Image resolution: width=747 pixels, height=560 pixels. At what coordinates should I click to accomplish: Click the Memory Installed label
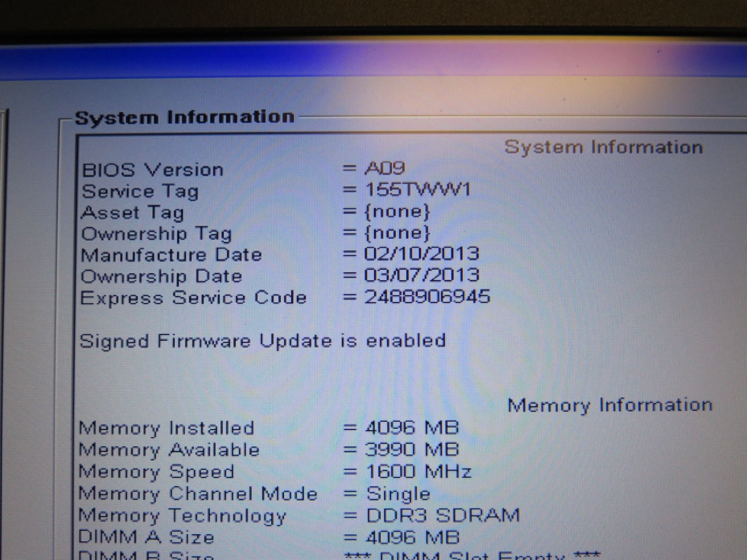pos(166,428)
